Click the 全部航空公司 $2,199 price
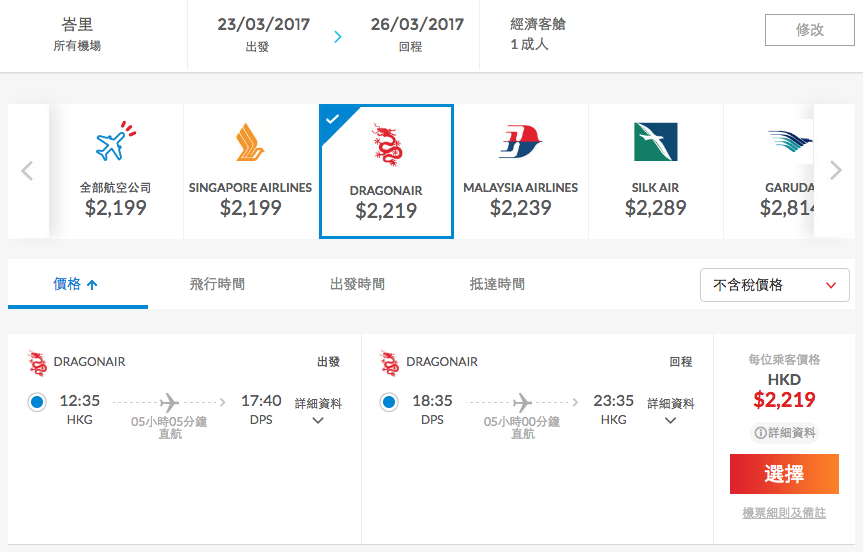863x552 pixels. coord(116,207)
